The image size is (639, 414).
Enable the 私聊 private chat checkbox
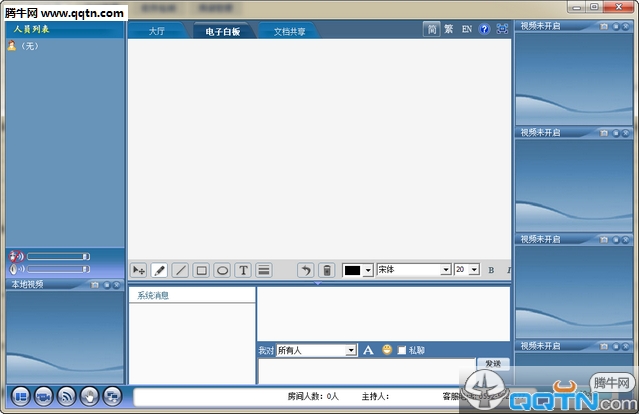(x=402, y=350)
